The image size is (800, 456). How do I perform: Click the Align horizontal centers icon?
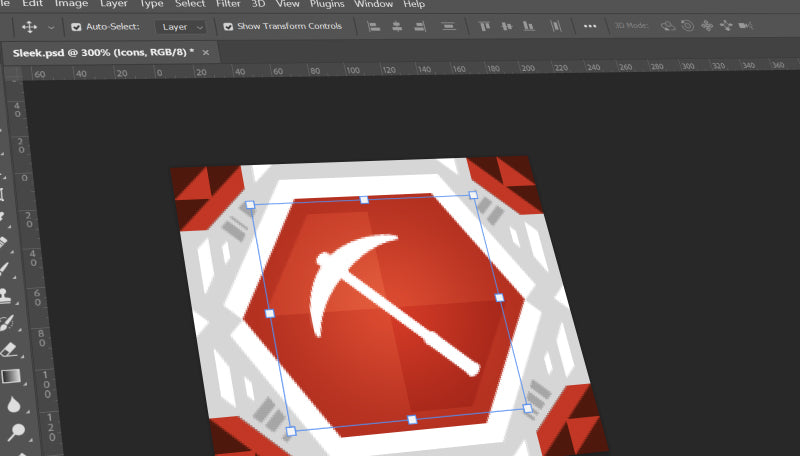(398, 26)
